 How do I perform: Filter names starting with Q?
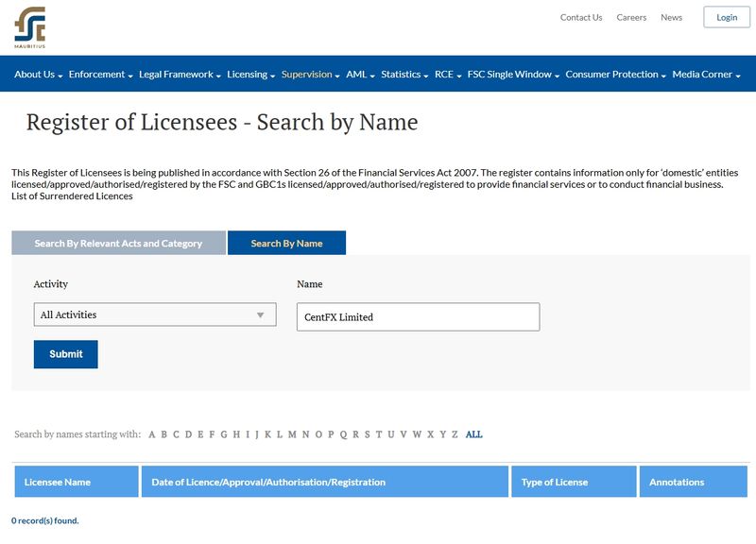coord(343,434)
